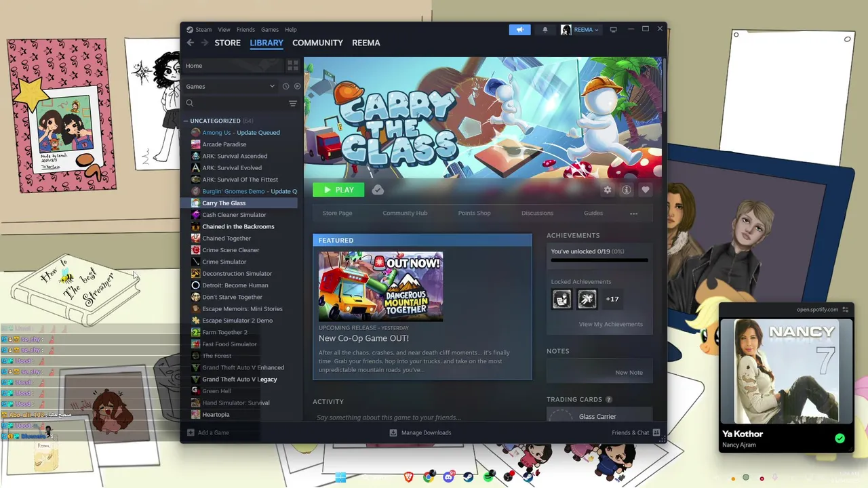Open Spotify from the taskbar
This screenshot has height=488, width=868.
pyautogui.click(x=488, y=477)
